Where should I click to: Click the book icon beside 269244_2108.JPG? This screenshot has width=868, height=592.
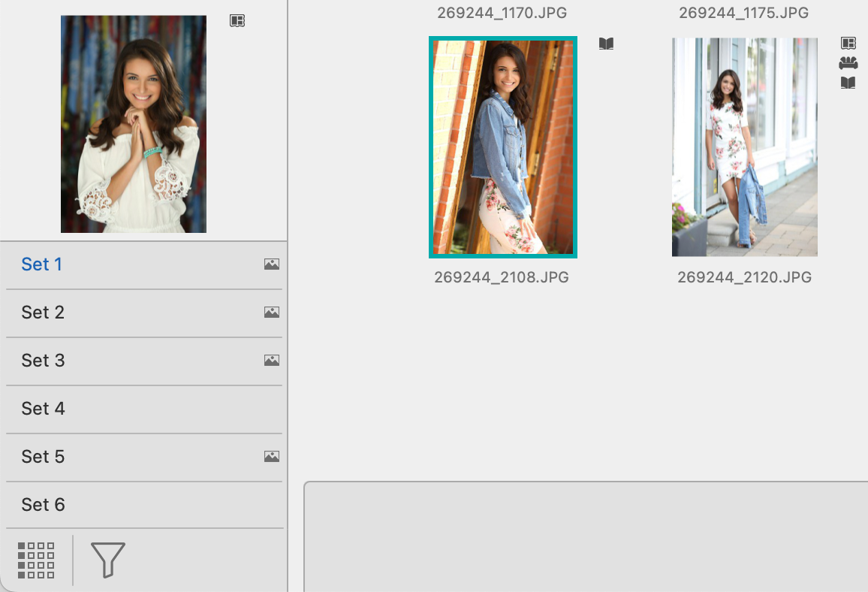606,44
